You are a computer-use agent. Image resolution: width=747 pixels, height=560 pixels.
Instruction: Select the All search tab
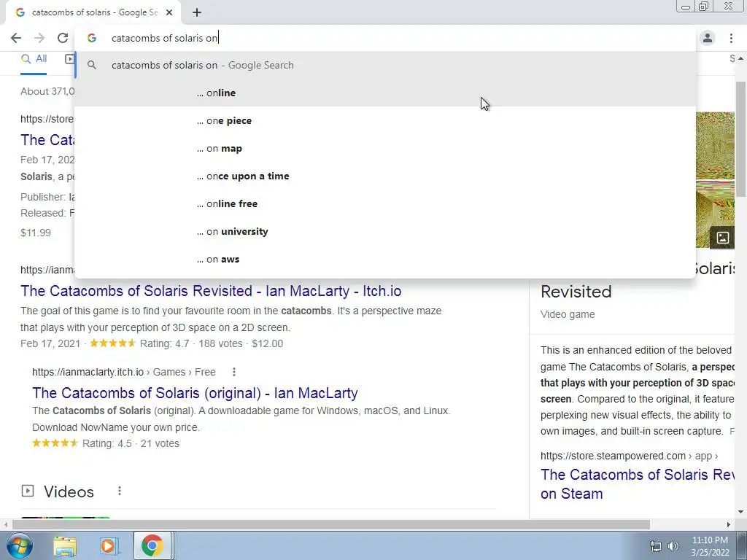tap(34, 59)
